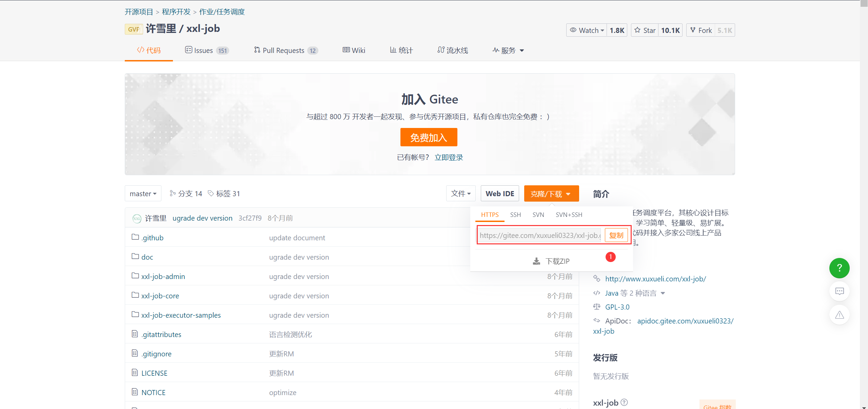Click the .github folder icon
Image resolution: width=868 pixels, height=409 pixels.
(135, 237)
